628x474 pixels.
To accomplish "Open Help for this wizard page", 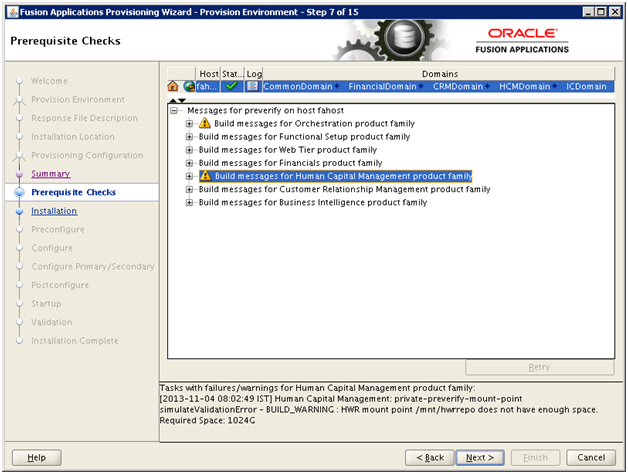I will click(x=36, y=457).
